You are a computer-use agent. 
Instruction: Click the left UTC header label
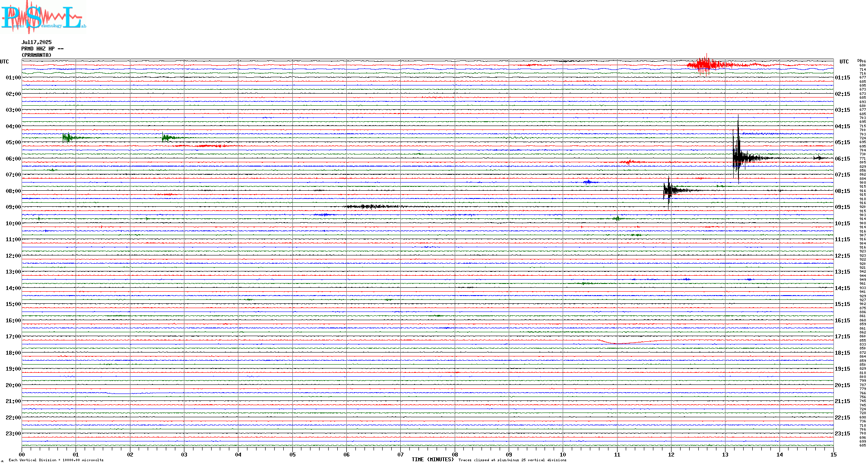[4, 62]
